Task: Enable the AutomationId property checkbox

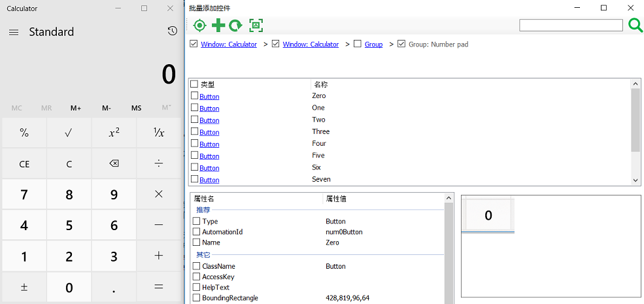Action: click(x=196, y=232)
